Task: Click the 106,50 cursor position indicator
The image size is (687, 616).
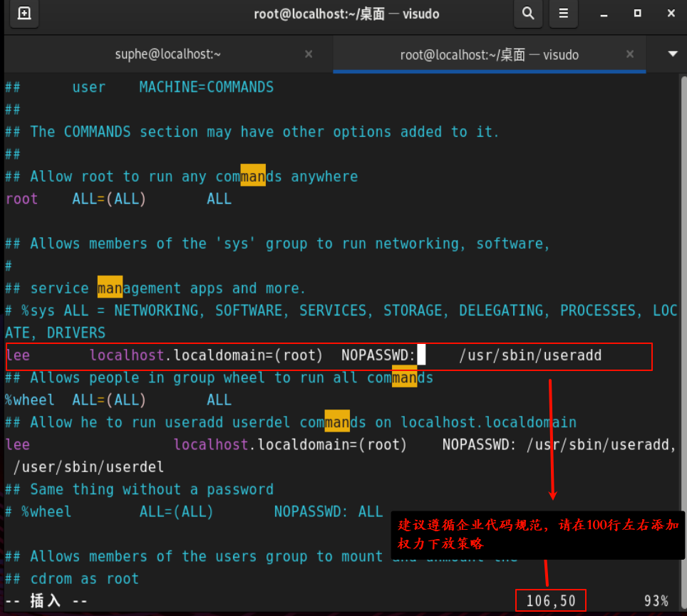Action: click(x=550, y=600)
